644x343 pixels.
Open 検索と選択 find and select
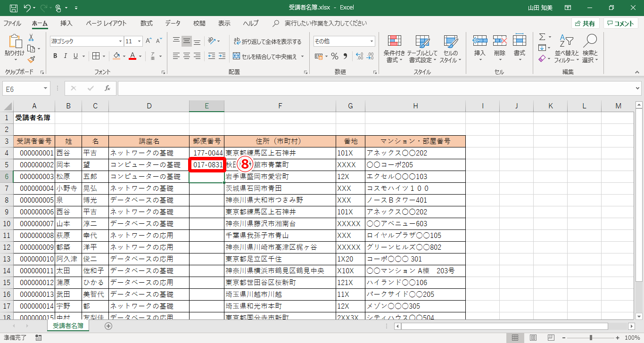(x=590, y=49)
